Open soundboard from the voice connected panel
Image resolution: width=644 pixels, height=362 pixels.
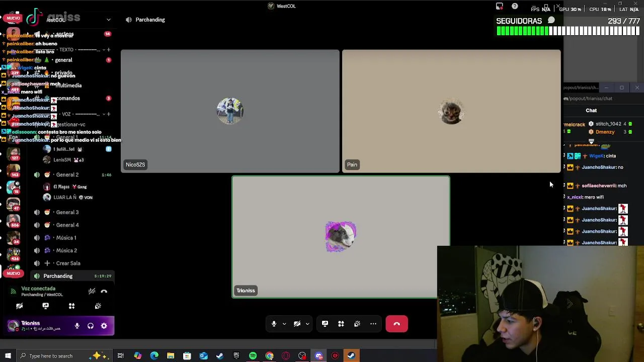(98, 306)
